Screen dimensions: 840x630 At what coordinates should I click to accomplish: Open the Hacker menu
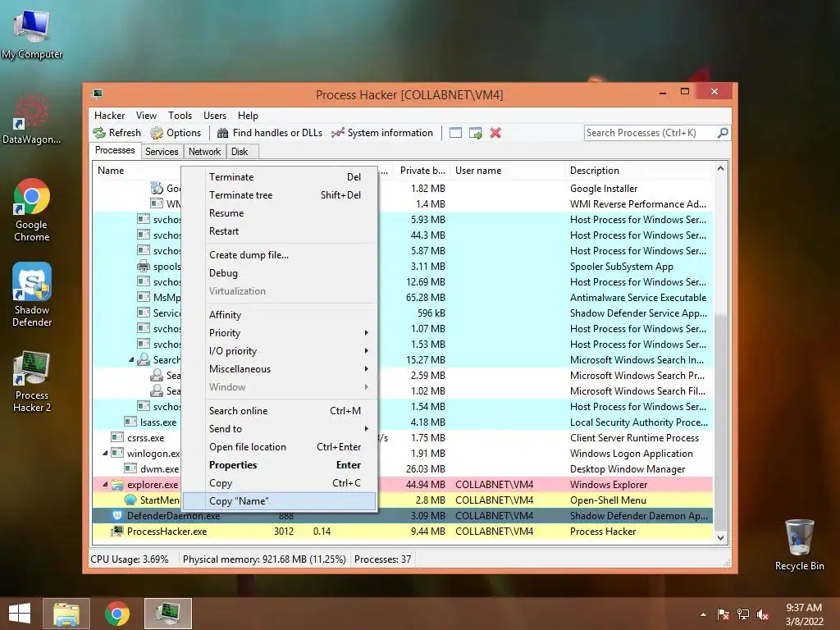click(109, 115)
